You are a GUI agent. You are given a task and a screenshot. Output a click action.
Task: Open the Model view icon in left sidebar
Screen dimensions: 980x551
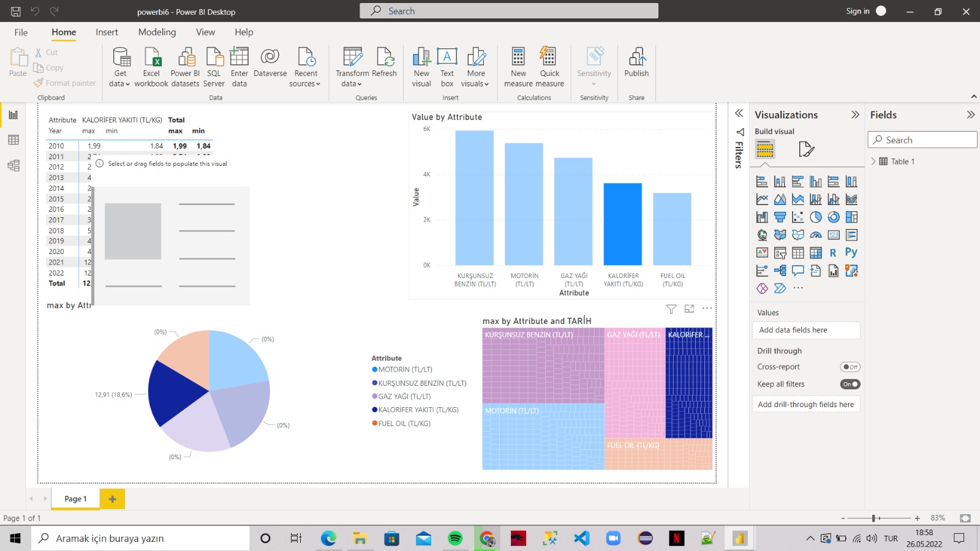[13, 165]
